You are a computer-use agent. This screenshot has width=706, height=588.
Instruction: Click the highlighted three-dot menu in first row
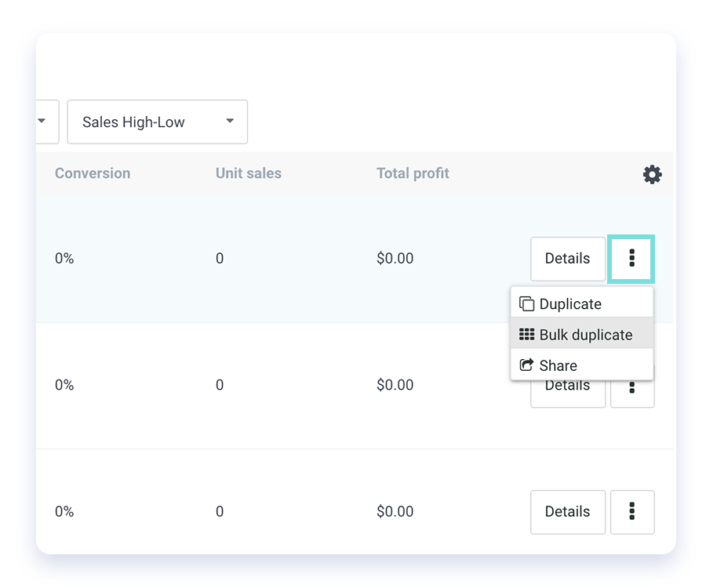631,259
